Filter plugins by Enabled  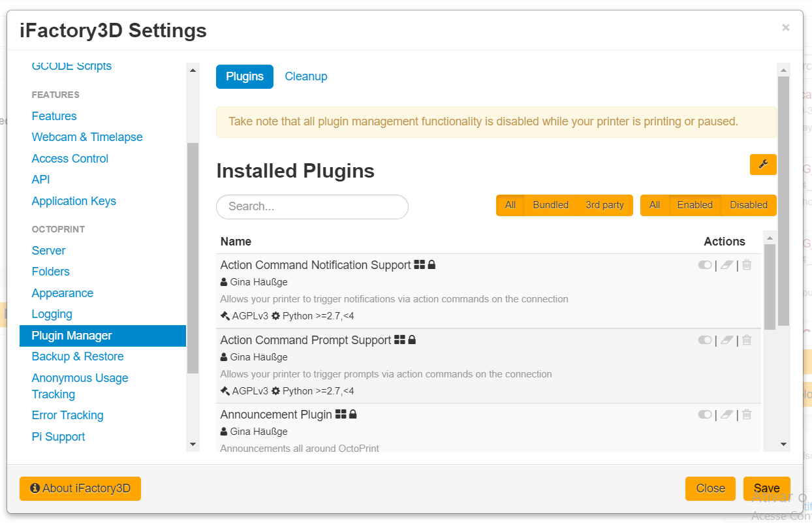point(695,205)
